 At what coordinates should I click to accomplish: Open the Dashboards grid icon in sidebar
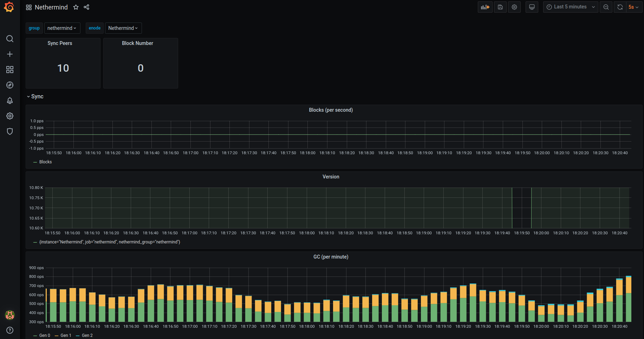10,70
